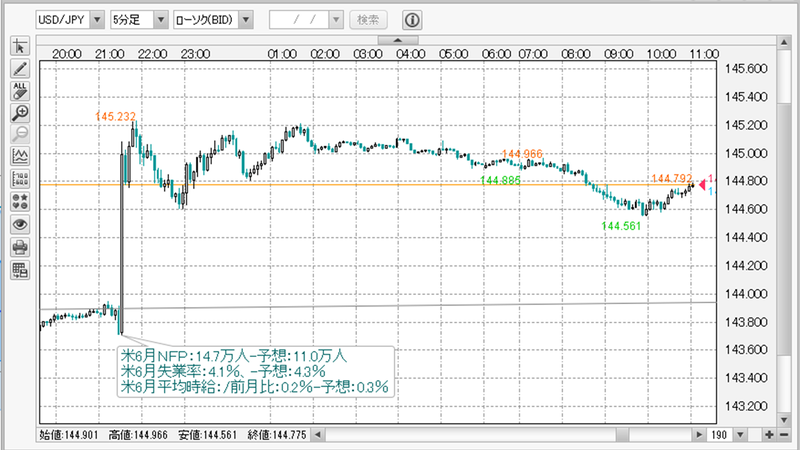The image size is (800, 450).
Task: Click the 145.600 price axis label
Action: (x=746, y=69)
